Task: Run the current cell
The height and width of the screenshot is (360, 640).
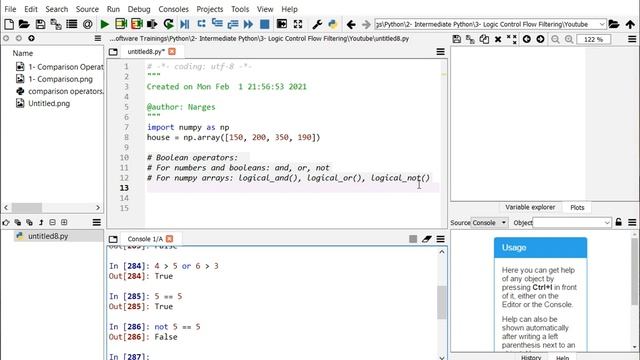Action: [121, 24]
